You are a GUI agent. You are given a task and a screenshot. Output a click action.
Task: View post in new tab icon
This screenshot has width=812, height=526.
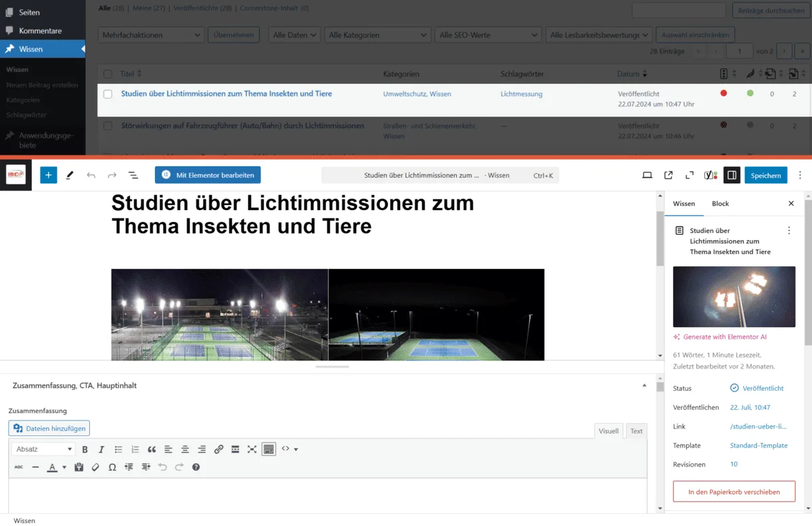(x=669, y=175)
